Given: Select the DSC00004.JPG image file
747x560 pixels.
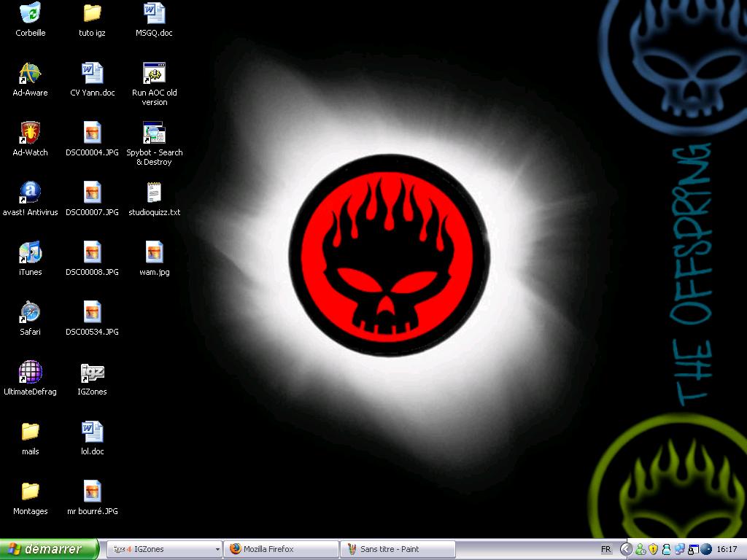Looking at the screenshot, I should [92, 139].
